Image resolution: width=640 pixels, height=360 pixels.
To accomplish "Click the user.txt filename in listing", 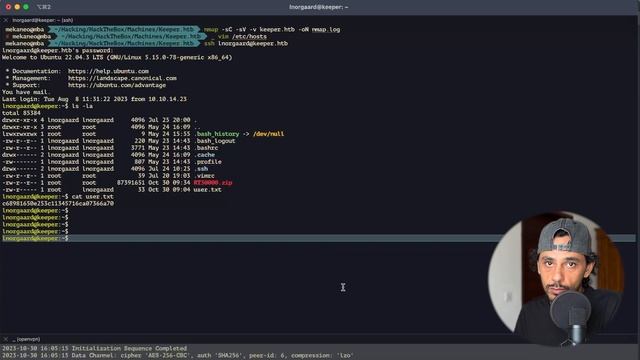I will [207, 189].
